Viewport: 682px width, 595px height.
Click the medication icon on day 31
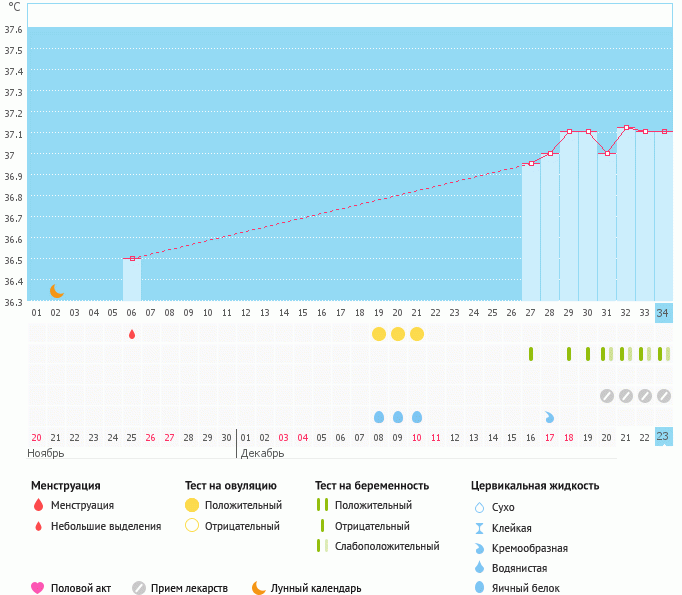click(x=607, y=396)
